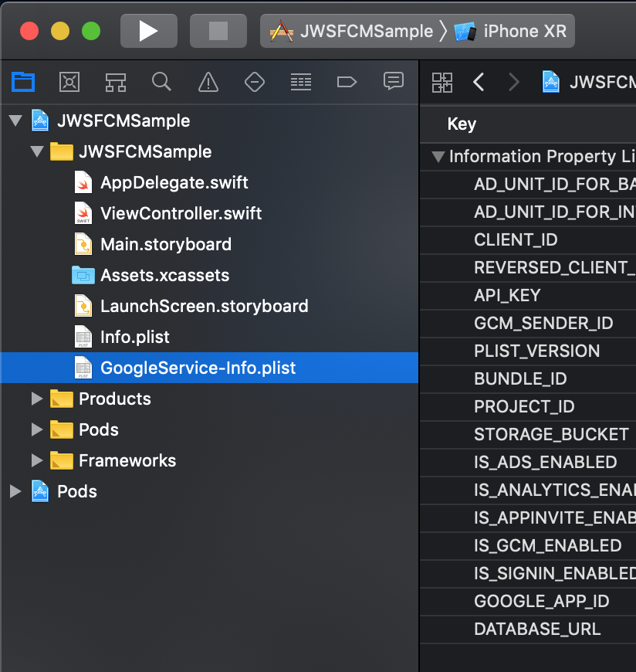Select the Products folder row
Screen dimensions: 636x672
click(x=209, y=399)
